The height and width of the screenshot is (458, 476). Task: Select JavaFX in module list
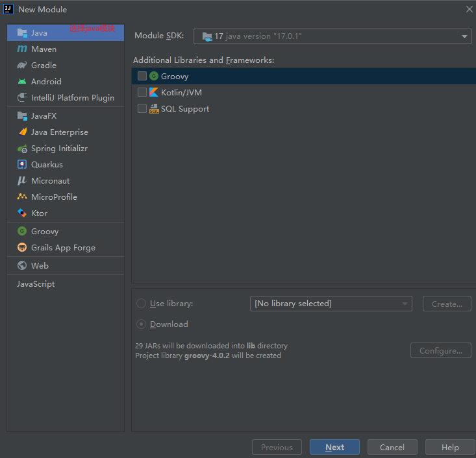pyautogui.click(x=66, y=116)
